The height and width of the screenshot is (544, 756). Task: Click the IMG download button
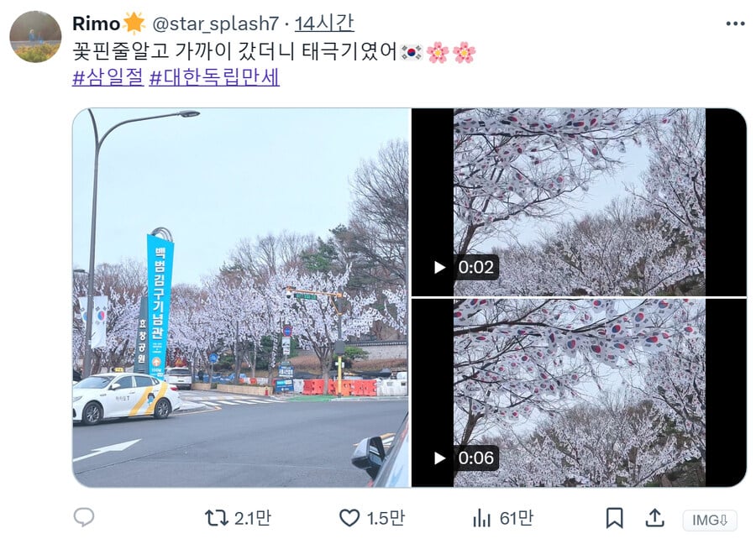tap(710, 520)
